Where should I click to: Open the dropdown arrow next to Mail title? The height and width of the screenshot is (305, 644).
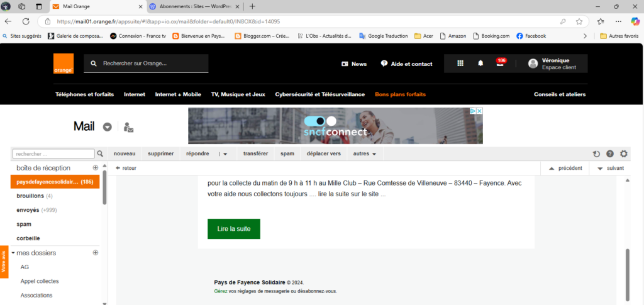point(108,127)
